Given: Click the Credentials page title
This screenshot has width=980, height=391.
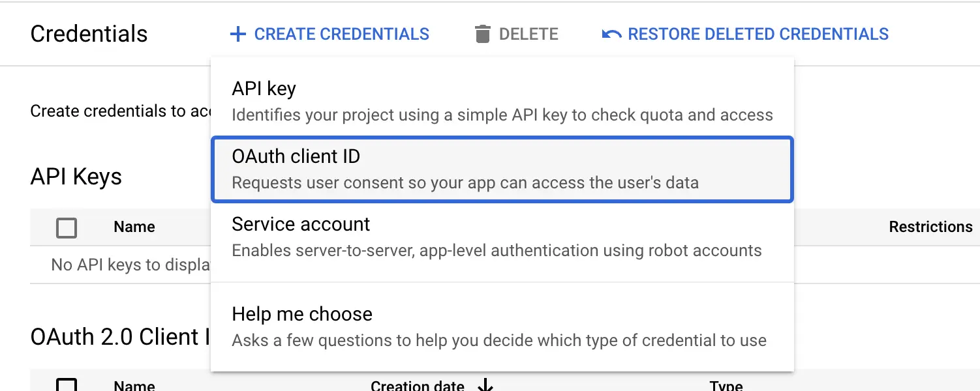Looking at the screenshot, I should 88,34.
